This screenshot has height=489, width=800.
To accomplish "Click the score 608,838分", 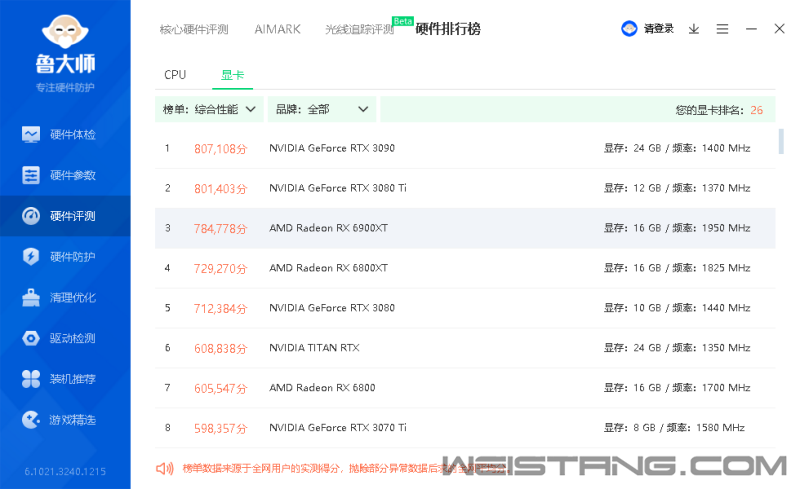I will [x=220, y=349].
